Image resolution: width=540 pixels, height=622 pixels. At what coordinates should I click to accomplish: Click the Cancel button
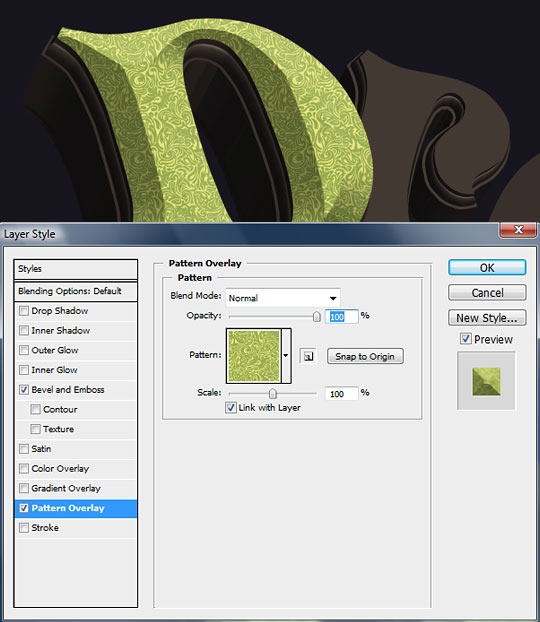point(487,293)
